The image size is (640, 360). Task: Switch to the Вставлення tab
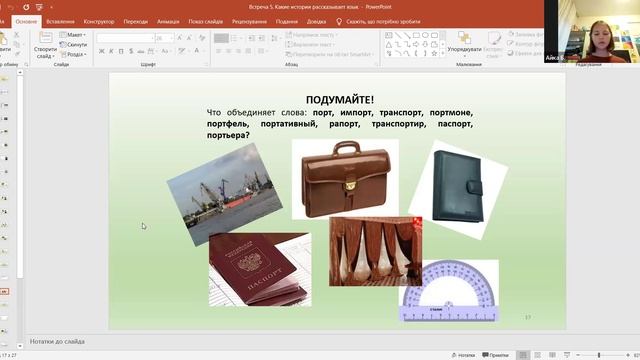point(60,22)
